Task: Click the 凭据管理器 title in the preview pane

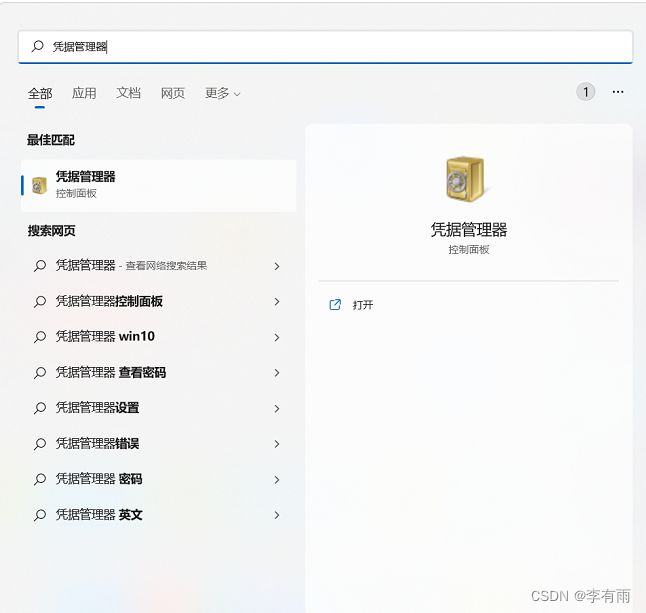Action: pos(469,229)
